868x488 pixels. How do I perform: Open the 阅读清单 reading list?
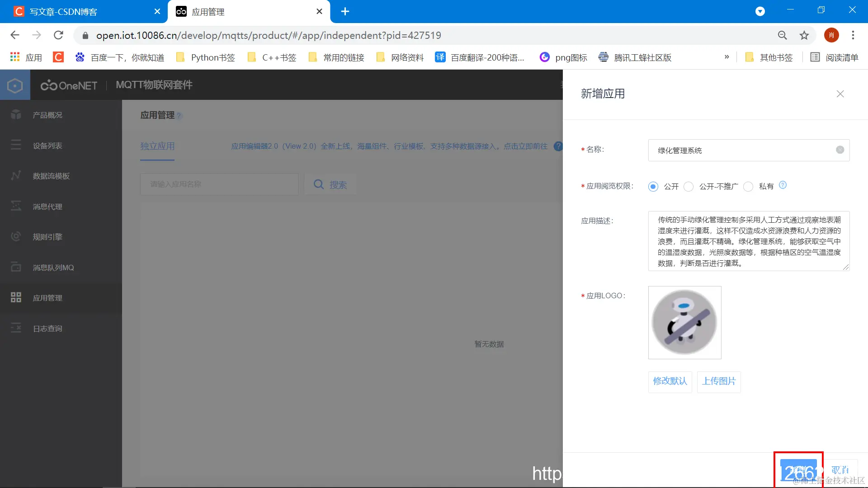click(834, 57)
